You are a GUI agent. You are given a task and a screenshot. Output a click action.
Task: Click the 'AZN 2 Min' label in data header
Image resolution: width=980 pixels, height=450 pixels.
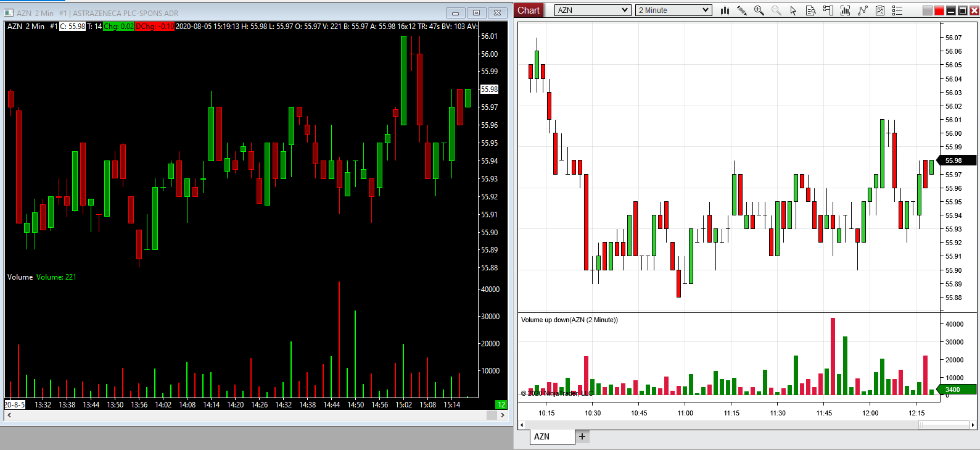pyautogui.click(x=26, y=27)
